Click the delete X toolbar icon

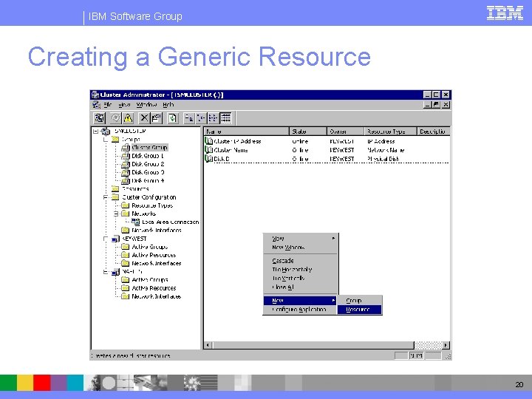pyautogui.click(x=144, y=118)
